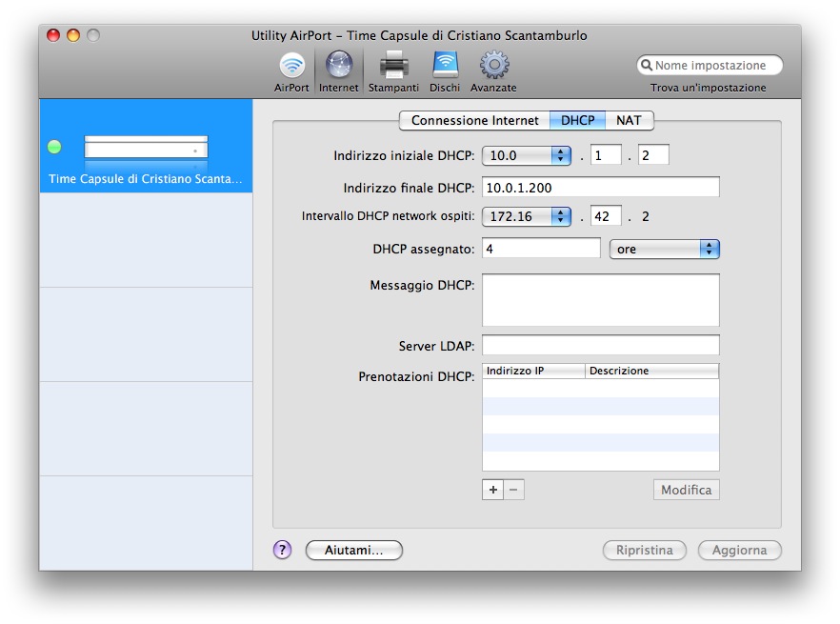This screenshot has width=840, height=624.
Task: Switch to the NAT tab
Action: (629, 120)
